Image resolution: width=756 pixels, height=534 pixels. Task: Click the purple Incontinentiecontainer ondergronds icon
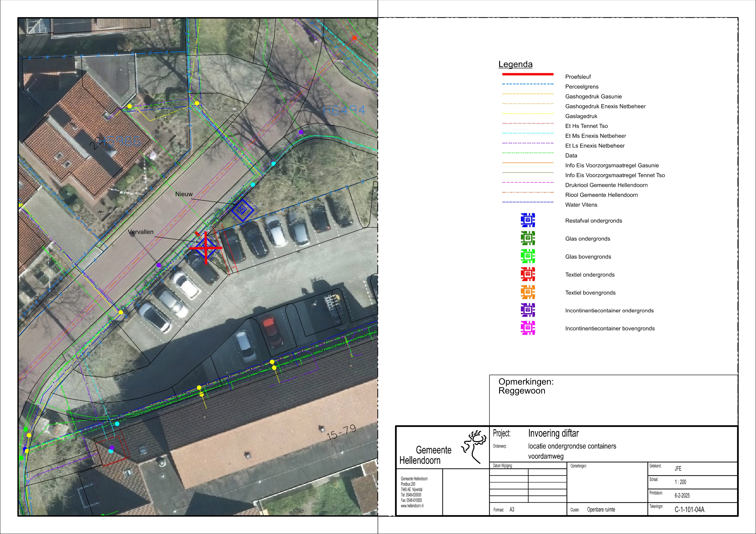[x=528, y=310]
